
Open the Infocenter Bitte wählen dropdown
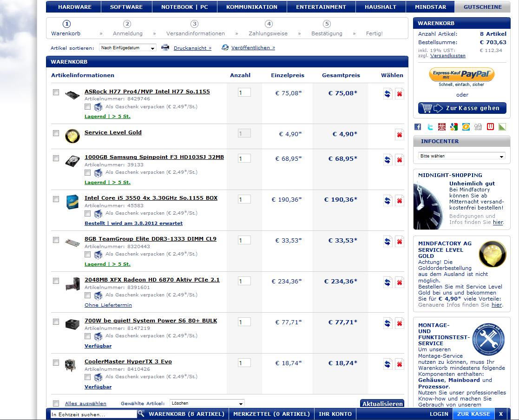462,156
